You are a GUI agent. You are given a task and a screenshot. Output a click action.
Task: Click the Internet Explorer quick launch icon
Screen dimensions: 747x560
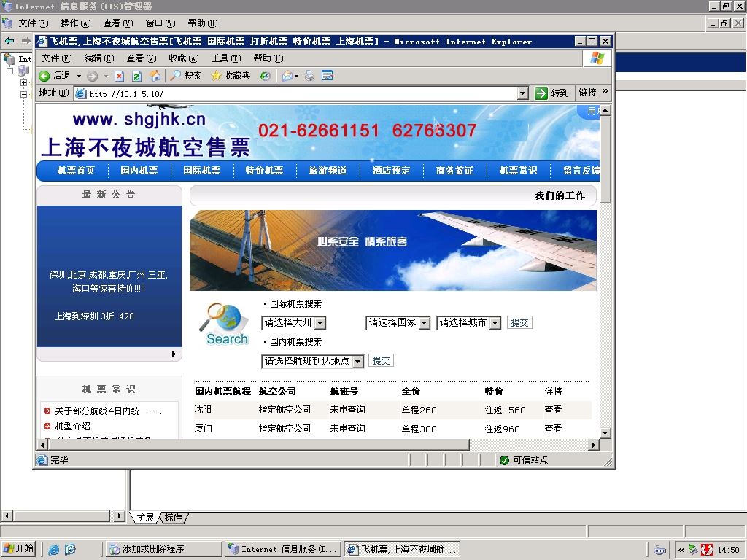[54, 550]
